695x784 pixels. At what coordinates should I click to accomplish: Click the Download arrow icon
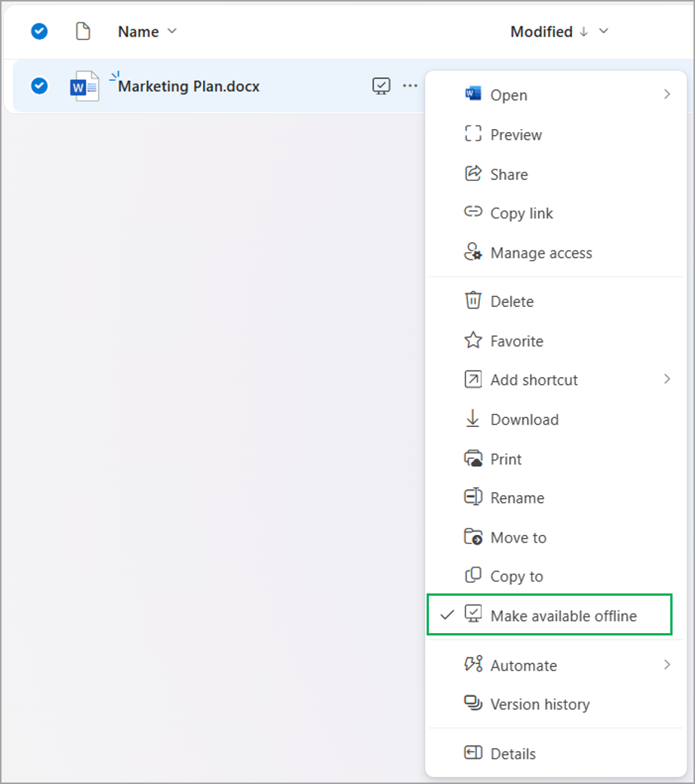click(472, 419)
